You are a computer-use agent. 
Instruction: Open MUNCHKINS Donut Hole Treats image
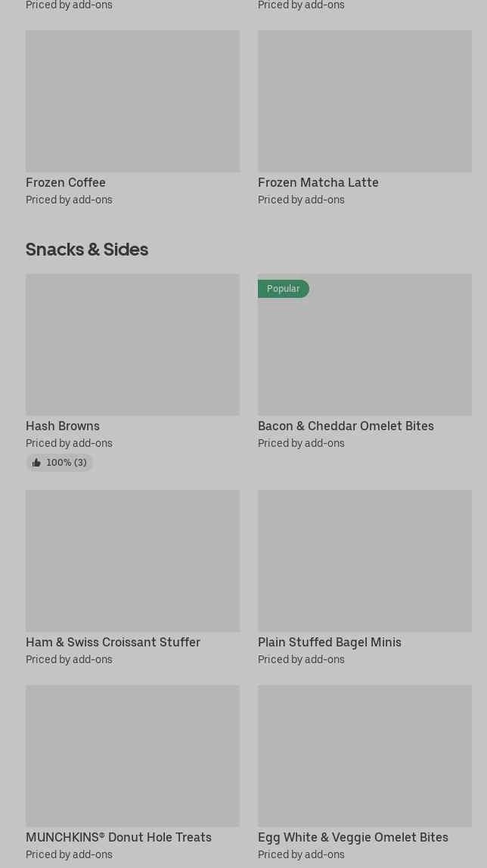(132, 756)
